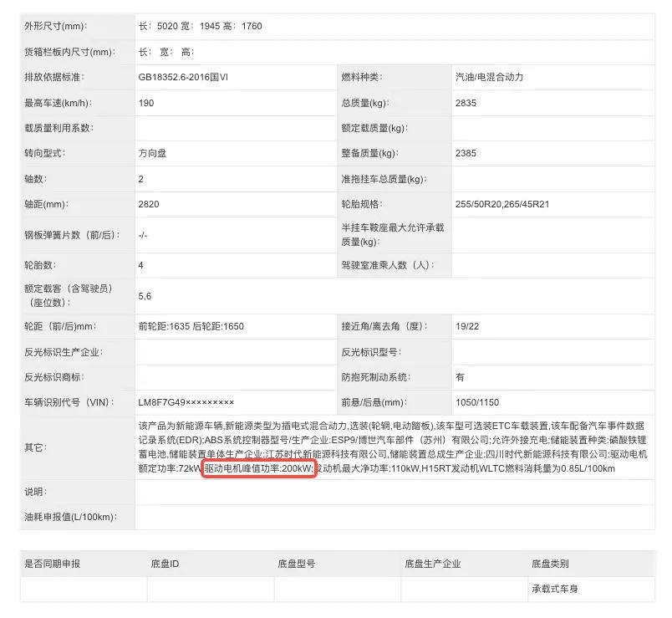Click the 外形尺寸(mm) label
Viewport: 672px width, 618px height.
[56, 26]
